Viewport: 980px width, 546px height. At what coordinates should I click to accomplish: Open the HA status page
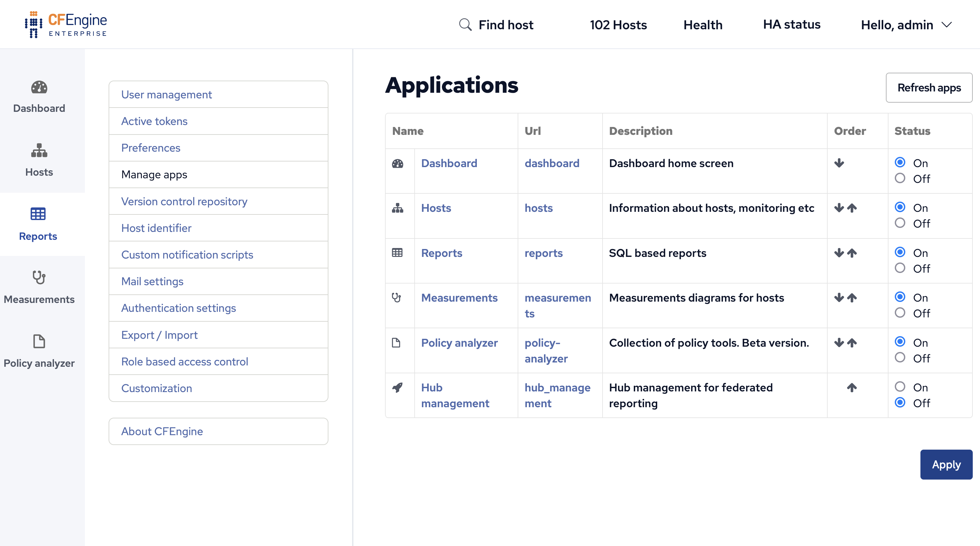[792, 24]
